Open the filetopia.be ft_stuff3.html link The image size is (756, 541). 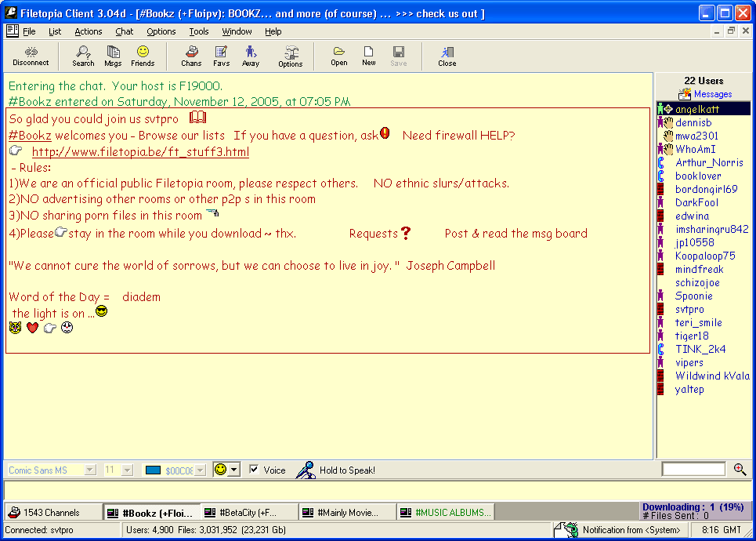click(140, 152)
